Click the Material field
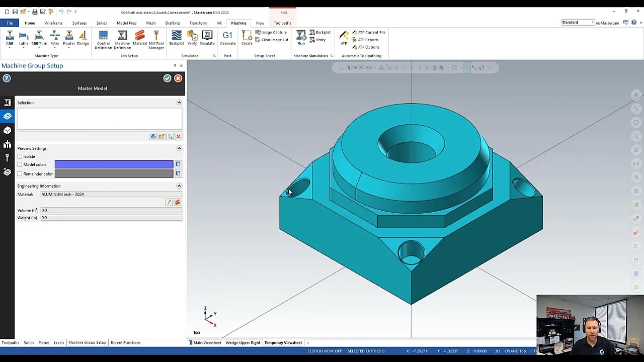 tap(111, 195)
